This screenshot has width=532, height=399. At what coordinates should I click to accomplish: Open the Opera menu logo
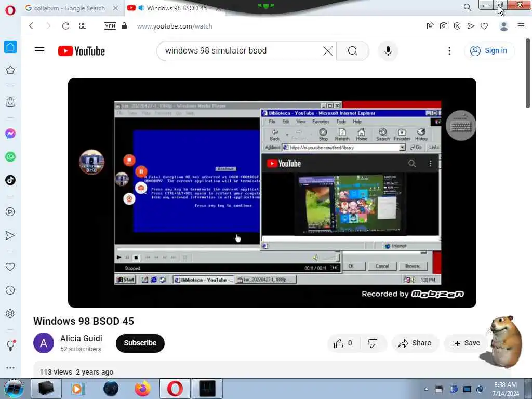[10, 9]
